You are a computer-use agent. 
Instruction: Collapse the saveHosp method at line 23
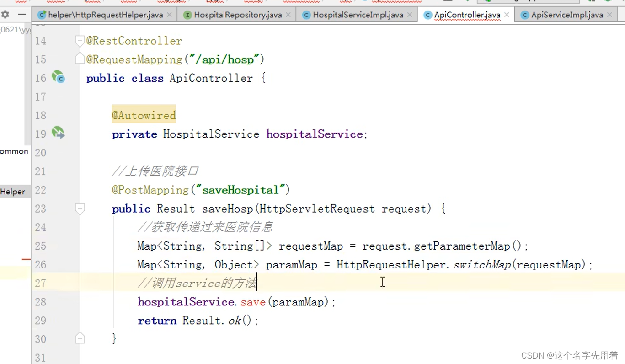[x=80, y=209]
